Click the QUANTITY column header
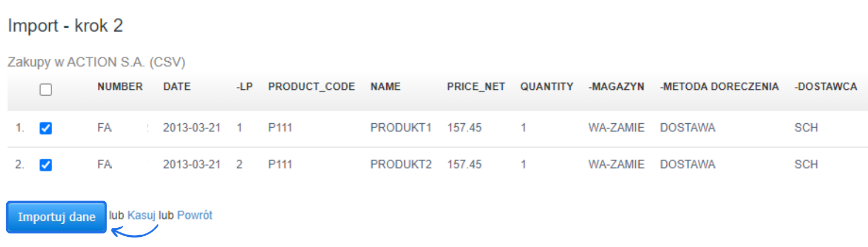The height and width of the screenshot is (247, 868). click(546, 87)
